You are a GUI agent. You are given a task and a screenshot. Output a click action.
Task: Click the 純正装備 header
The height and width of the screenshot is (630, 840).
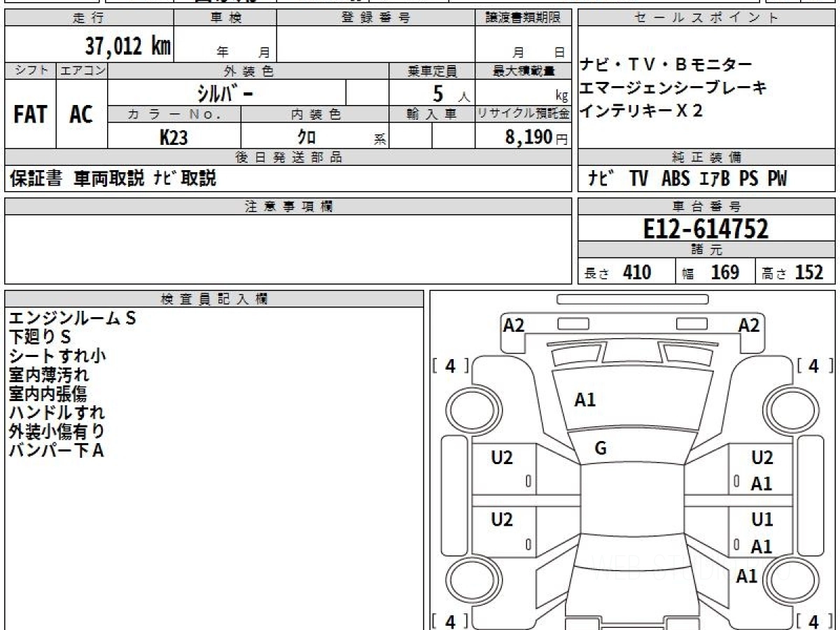(707, 157)
